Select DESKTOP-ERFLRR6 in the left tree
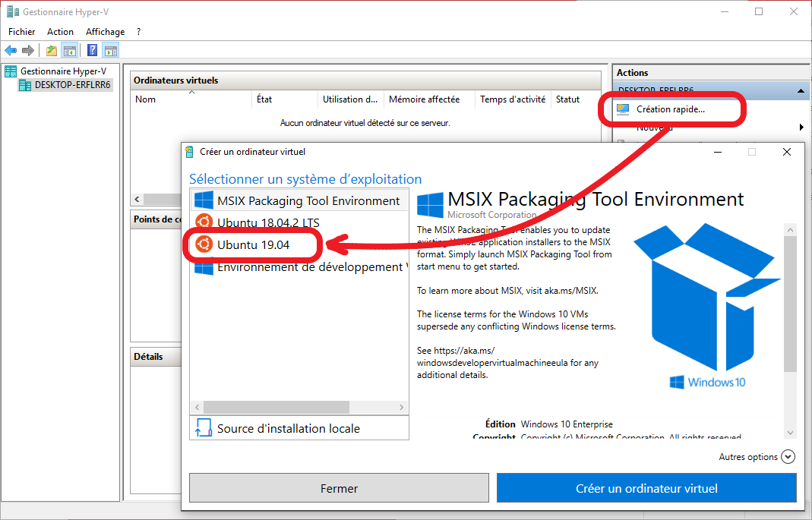 [73, 85]
